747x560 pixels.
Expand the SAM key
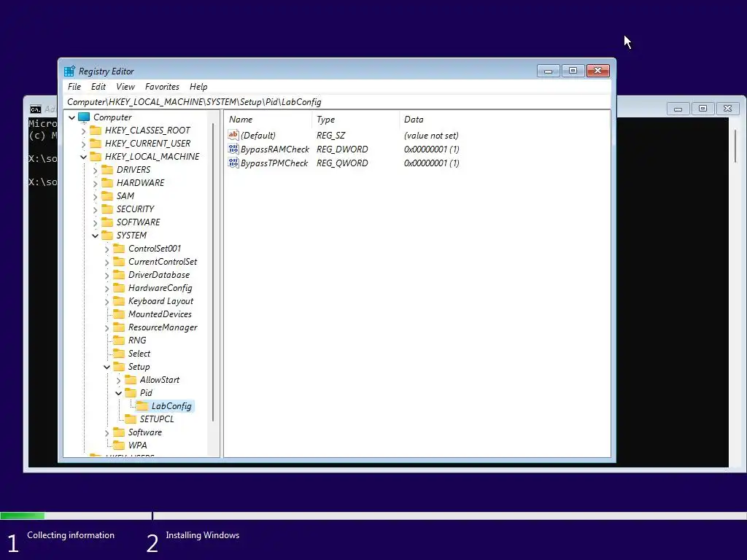tap(96, 196)
